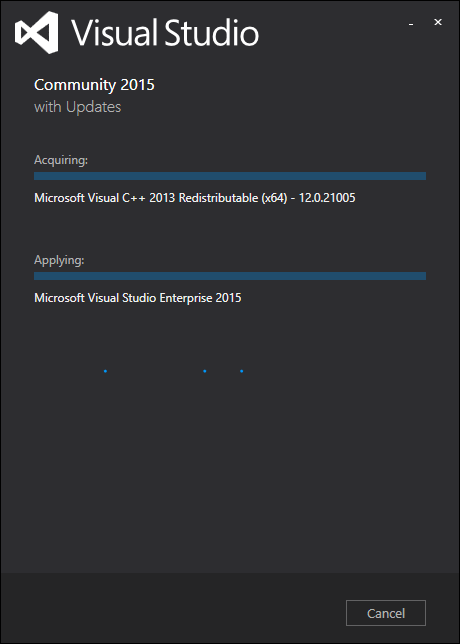
Task: Click the Acquiring progress bar
Action: 230,176
